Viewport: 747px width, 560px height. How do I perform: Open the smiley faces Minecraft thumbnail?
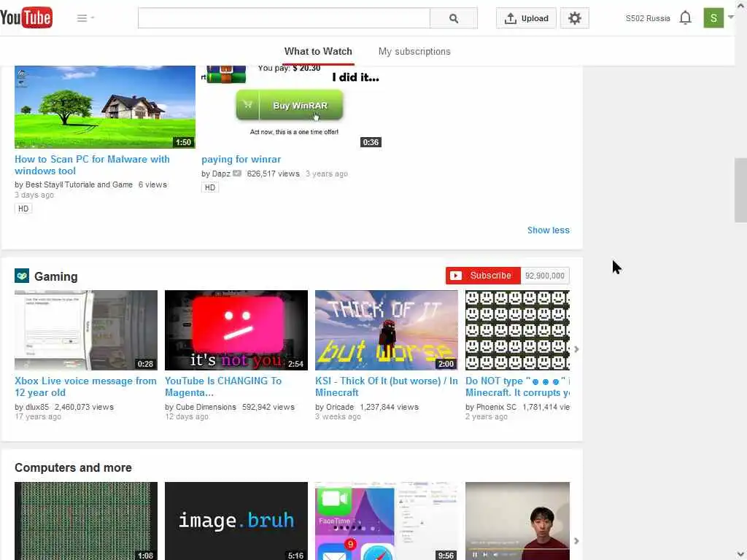click(517, 330)
